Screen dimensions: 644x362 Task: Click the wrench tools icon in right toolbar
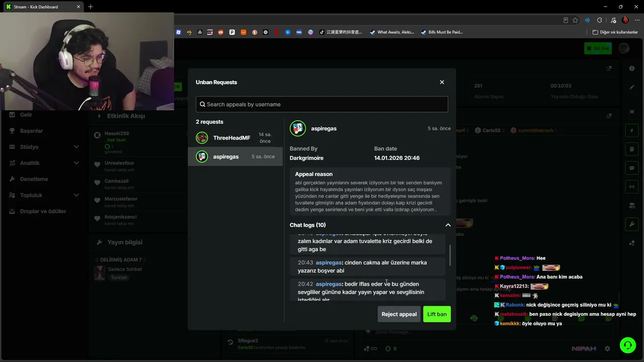pyautogui.click(x=632, y=224)
